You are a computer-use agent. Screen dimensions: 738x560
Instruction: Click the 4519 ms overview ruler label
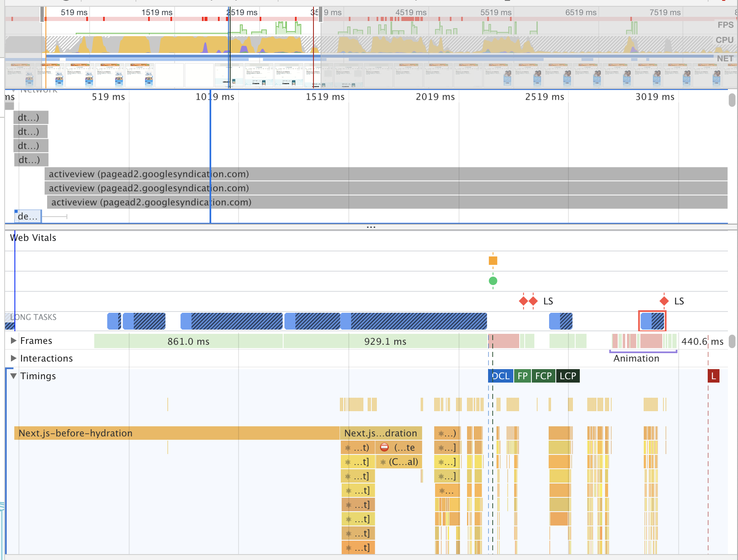(411, 13)
